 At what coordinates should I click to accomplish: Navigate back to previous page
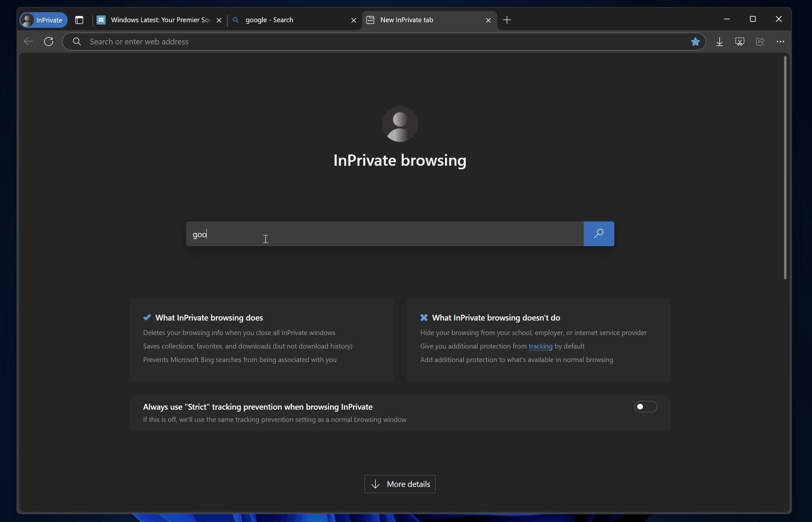pos(28,41)
